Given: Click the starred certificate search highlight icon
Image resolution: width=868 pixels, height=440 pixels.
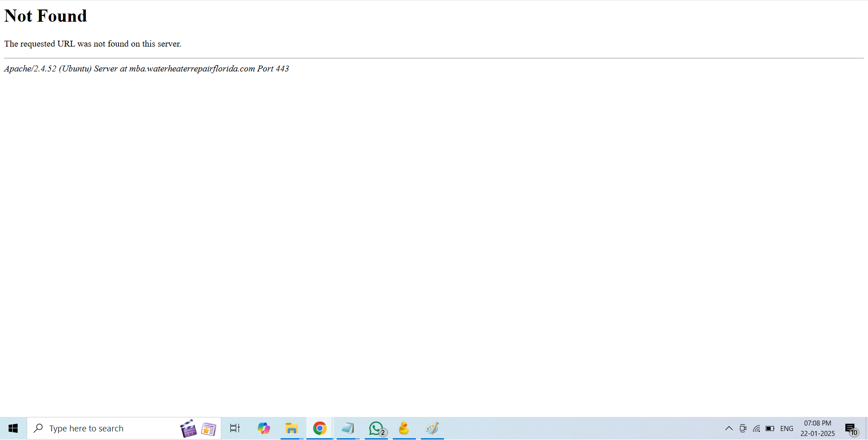Looking at the screenshot, I should pos(209,429).
